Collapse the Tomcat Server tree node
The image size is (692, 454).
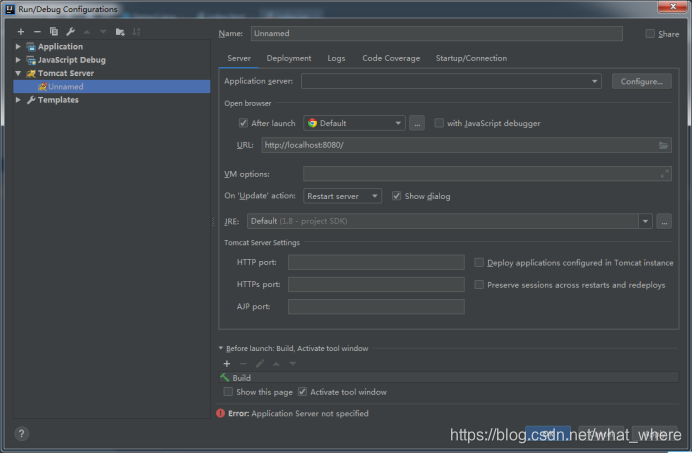pos(18,73)
